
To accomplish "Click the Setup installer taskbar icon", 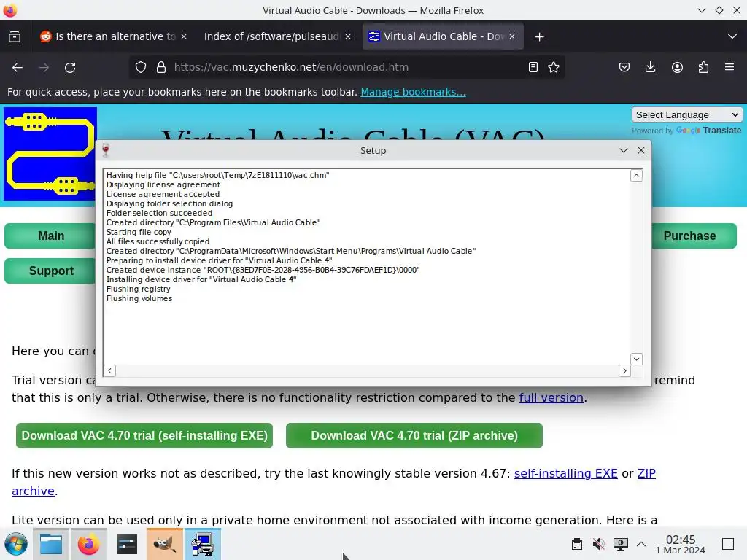I will point(203,544).
